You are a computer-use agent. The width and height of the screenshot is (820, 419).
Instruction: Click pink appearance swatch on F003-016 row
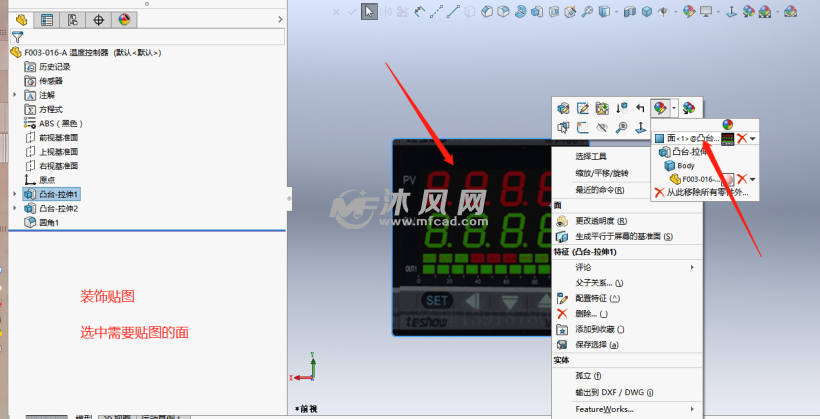coord(727,179)
